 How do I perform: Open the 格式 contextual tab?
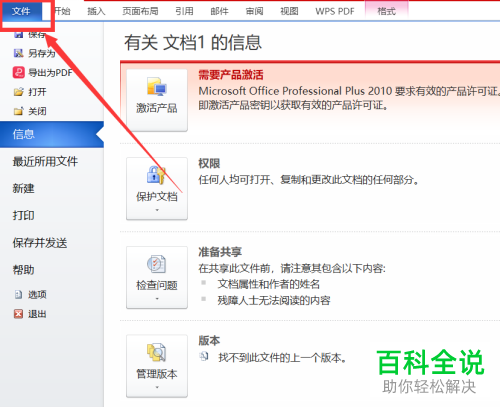point(386,11)
